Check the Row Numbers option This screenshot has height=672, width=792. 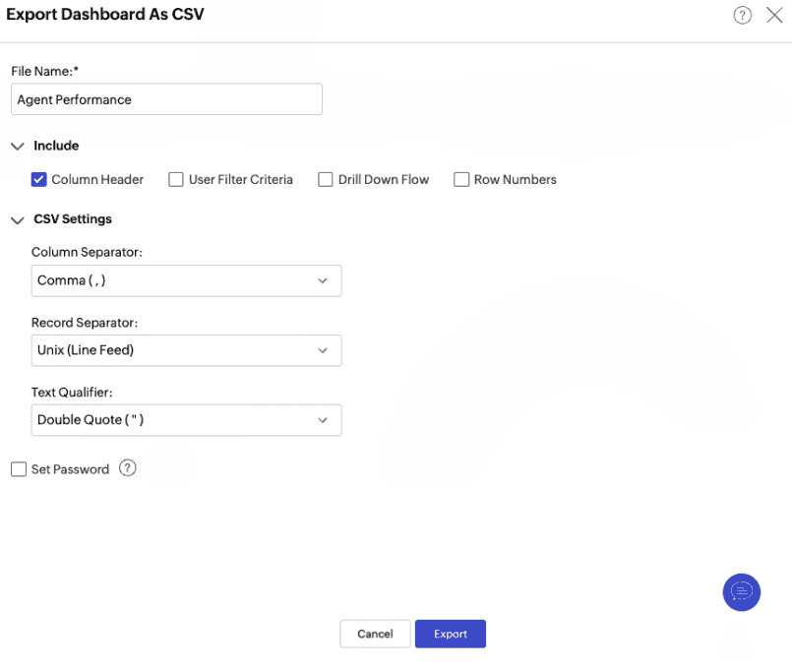[461, 180]
